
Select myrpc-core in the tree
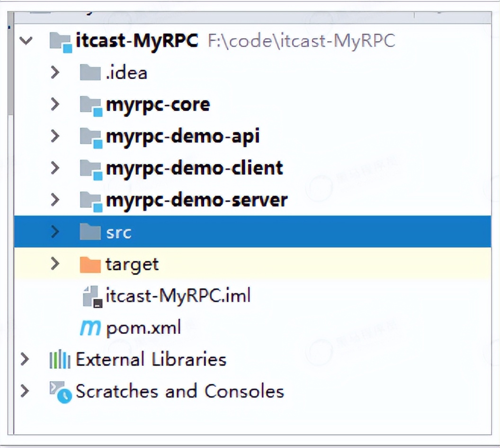click(158, 106)
